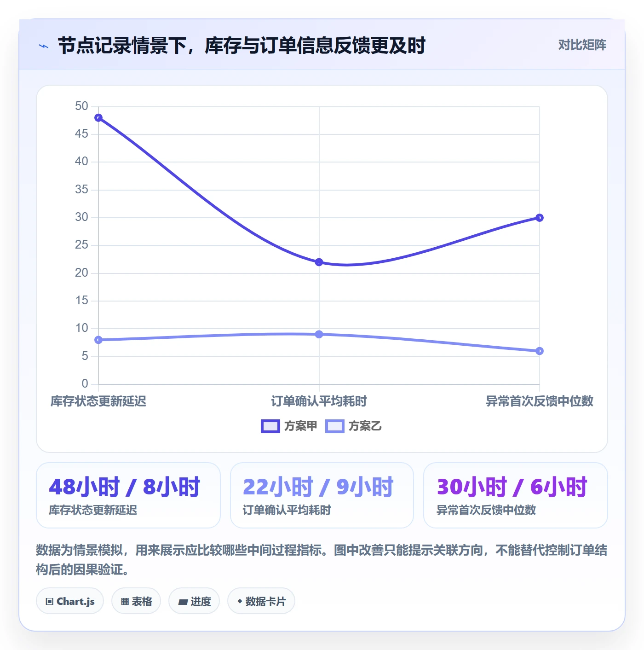Select the 进度 tag chip

(194, 601)
